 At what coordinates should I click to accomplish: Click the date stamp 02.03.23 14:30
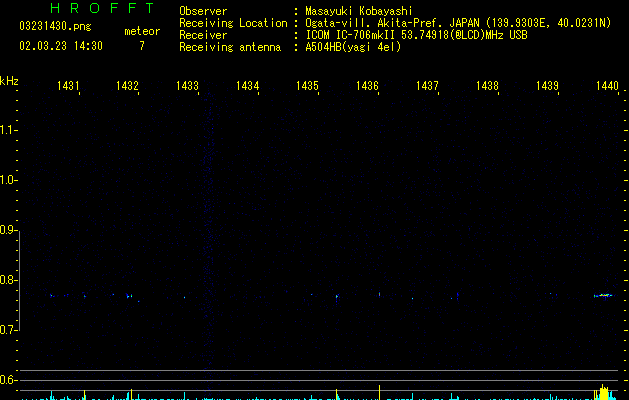coord(61,46)
